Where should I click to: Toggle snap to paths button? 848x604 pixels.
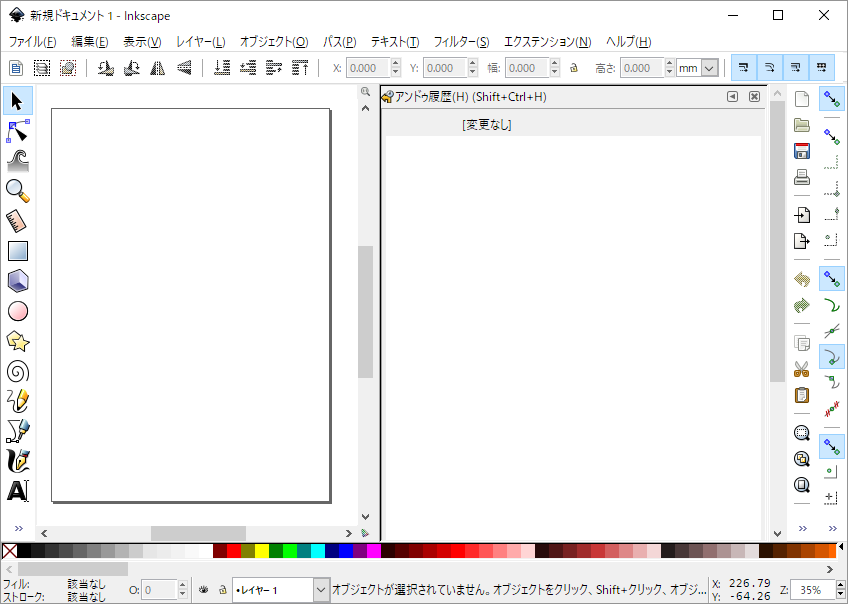click(832, 306)
